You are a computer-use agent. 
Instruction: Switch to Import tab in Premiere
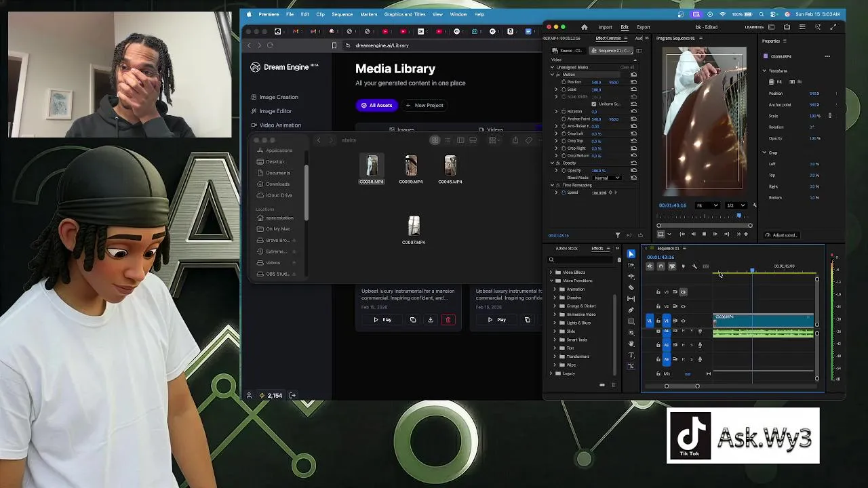click(605, 27)
